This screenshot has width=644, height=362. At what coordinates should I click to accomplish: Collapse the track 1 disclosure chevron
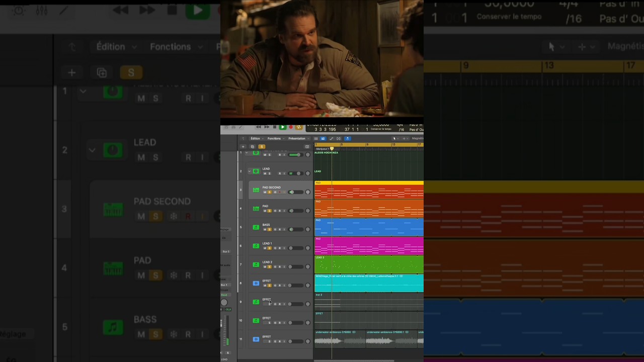[x=246, y=153]
